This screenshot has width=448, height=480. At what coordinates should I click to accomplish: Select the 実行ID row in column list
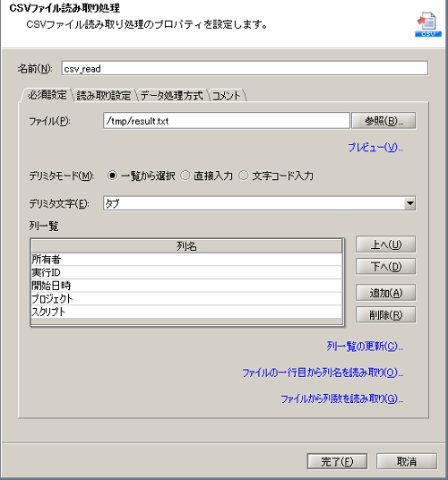pyautogui.click(x=186, y=272)
